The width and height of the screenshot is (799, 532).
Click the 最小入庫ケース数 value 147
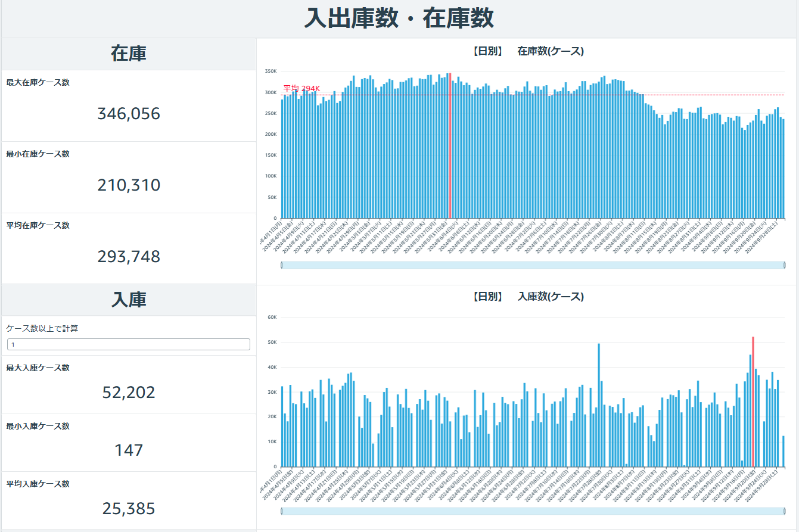[x=129, y=450]
